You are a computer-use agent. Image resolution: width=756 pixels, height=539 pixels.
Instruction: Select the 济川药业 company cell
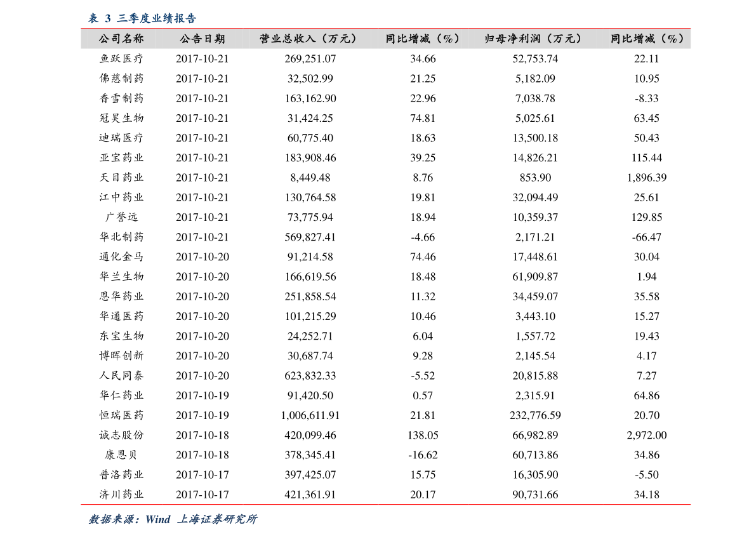click(x=121, y=495)
